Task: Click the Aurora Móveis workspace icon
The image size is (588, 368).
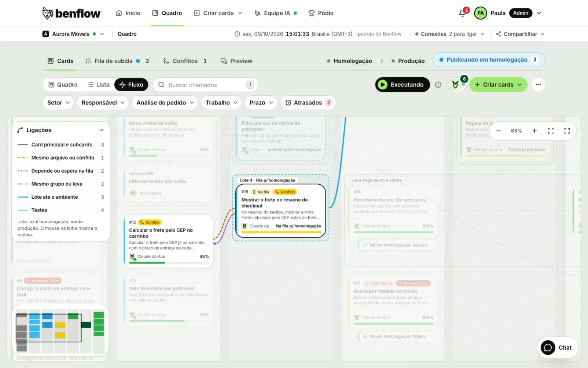Action: pyautogui.click(x=46, y=34)
